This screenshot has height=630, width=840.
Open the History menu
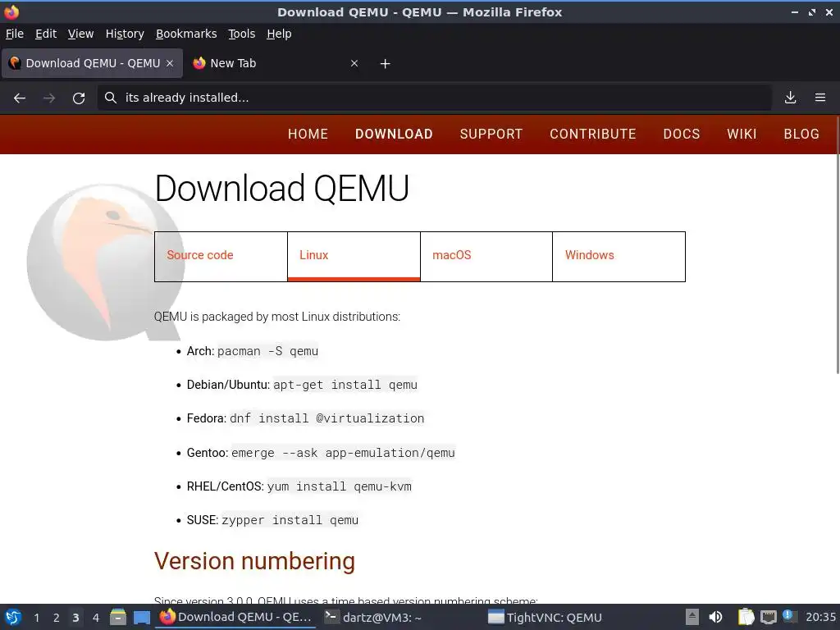click(125, 34)
